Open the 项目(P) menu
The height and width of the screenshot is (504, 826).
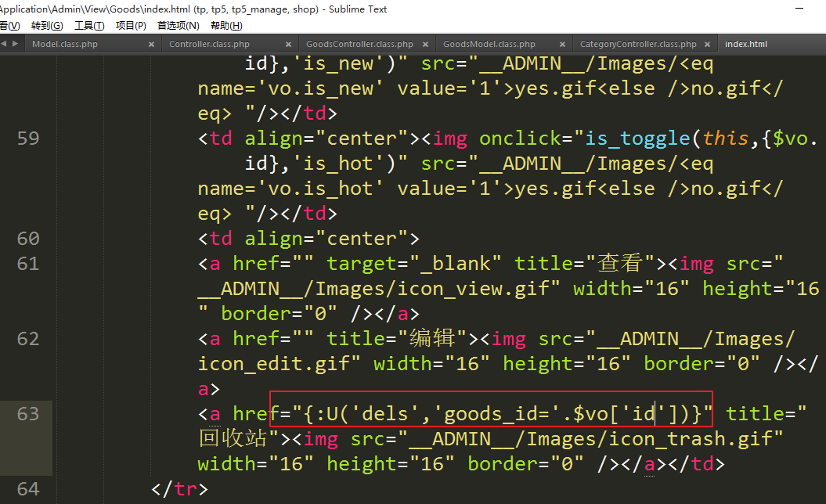click(131, 26)
